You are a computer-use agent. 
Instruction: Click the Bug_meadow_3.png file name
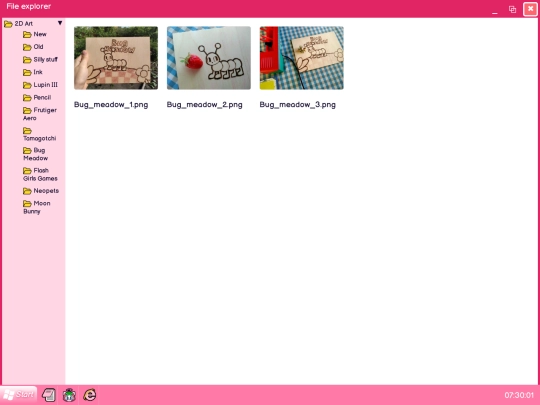click(x=298, y=105)
